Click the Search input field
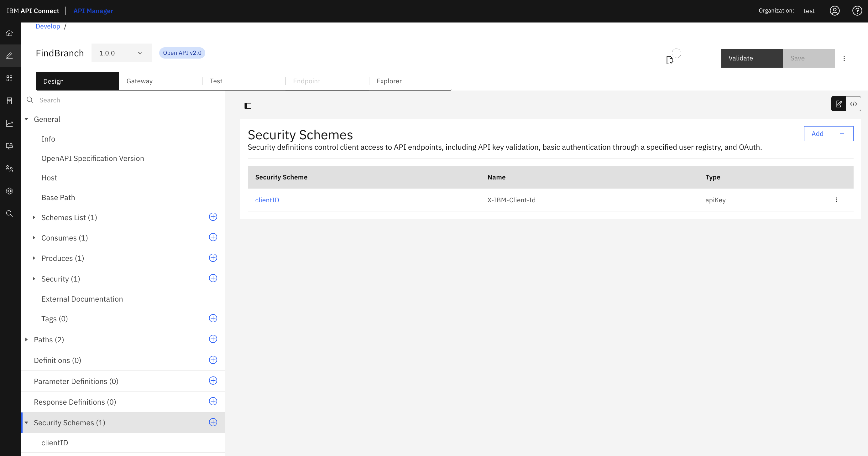 pyautogui.click(x=128, y=100)
